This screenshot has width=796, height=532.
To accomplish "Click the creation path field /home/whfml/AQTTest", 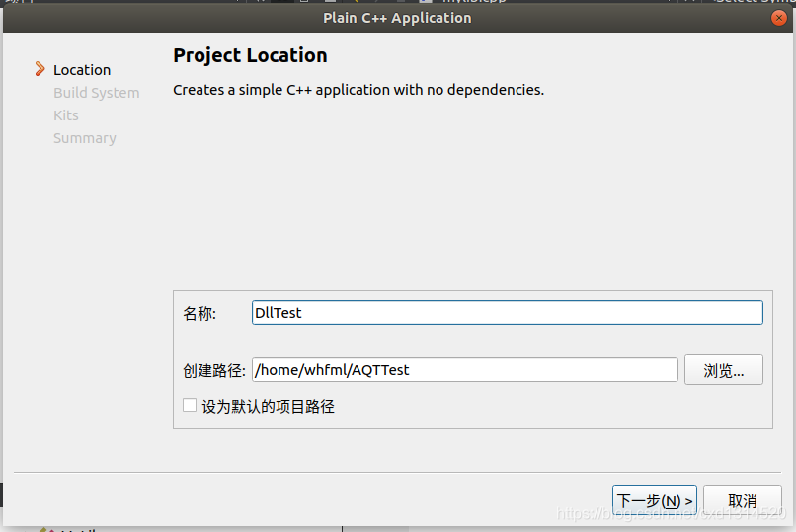I will click(x=464, y=370).
